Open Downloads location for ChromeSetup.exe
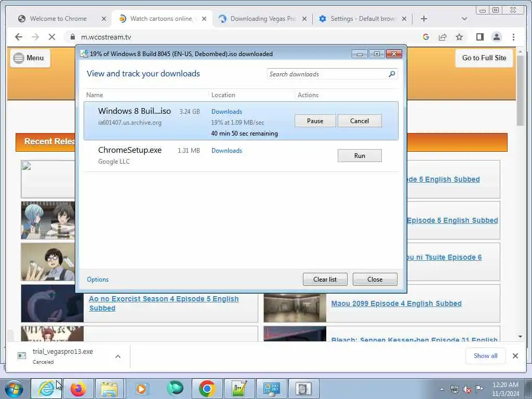 [227, 151]
